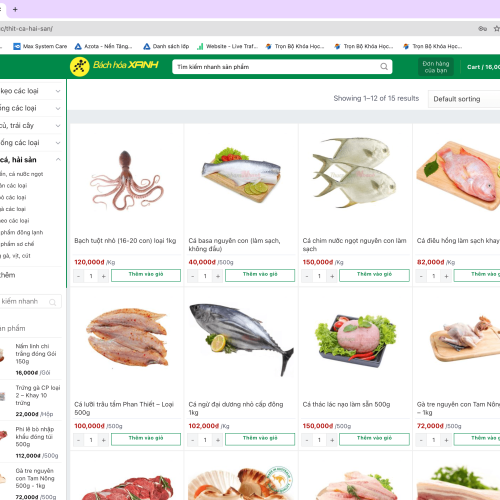The width and height of the screenshot is (500, 500).
Task: Open 'Trứng gà CP loại 2' sidebar item
Action: point(38,395)
